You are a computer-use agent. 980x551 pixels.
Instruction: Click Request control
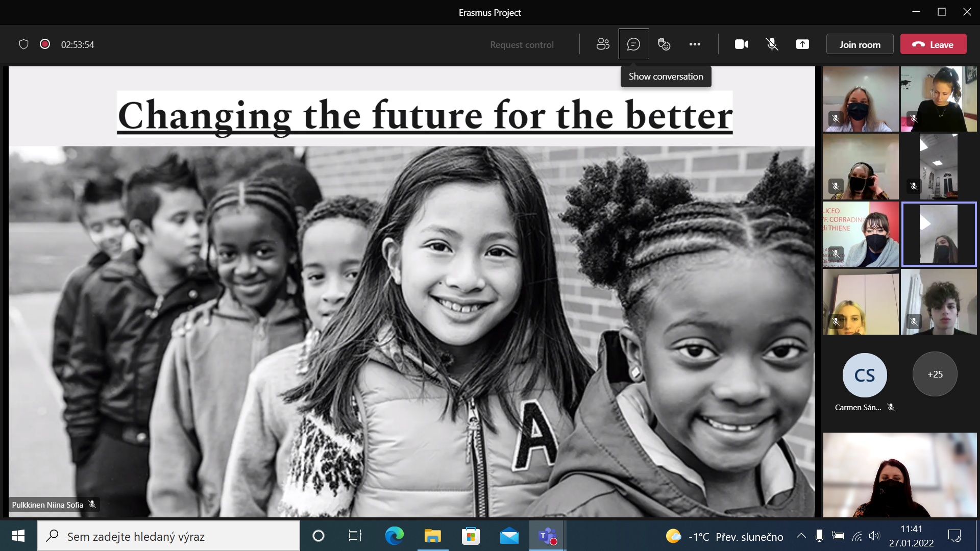click(x=522, y=45)
